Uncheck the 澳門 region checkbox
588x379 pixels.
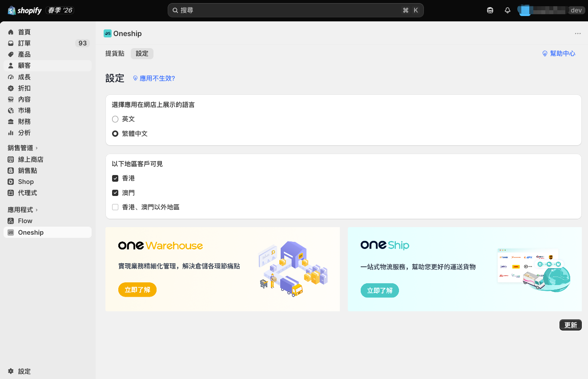(x=115, y=193)
